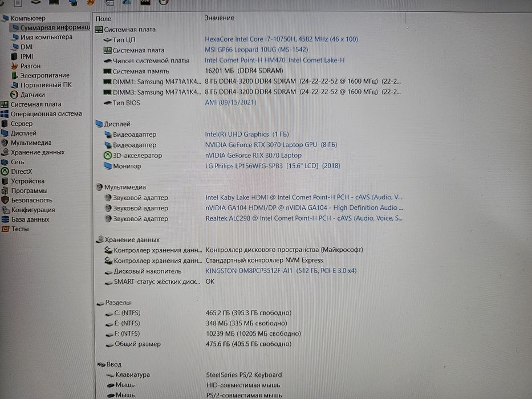Open the Intel Kaby Lake HDMI audio link
This screenshot has height=399, width=532.
304,197
